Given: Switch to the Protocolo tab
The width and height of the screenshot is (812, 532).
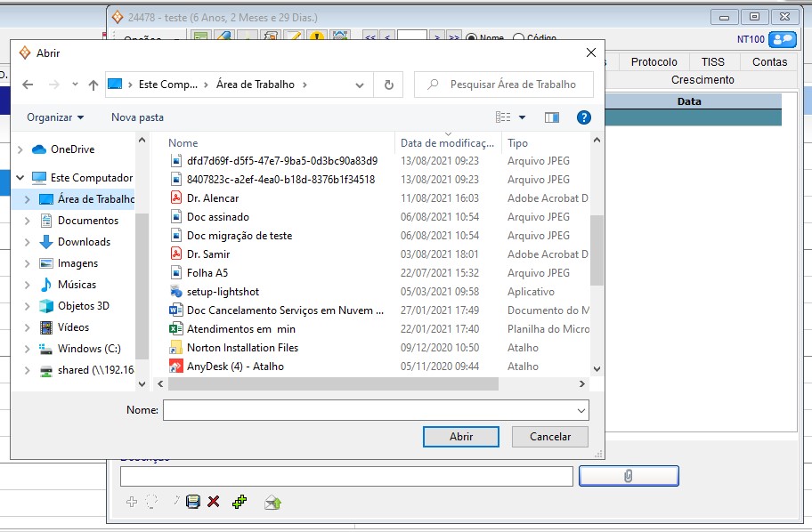Looking at the screenshot, I should pyautogui.click(x=654, y=61).
